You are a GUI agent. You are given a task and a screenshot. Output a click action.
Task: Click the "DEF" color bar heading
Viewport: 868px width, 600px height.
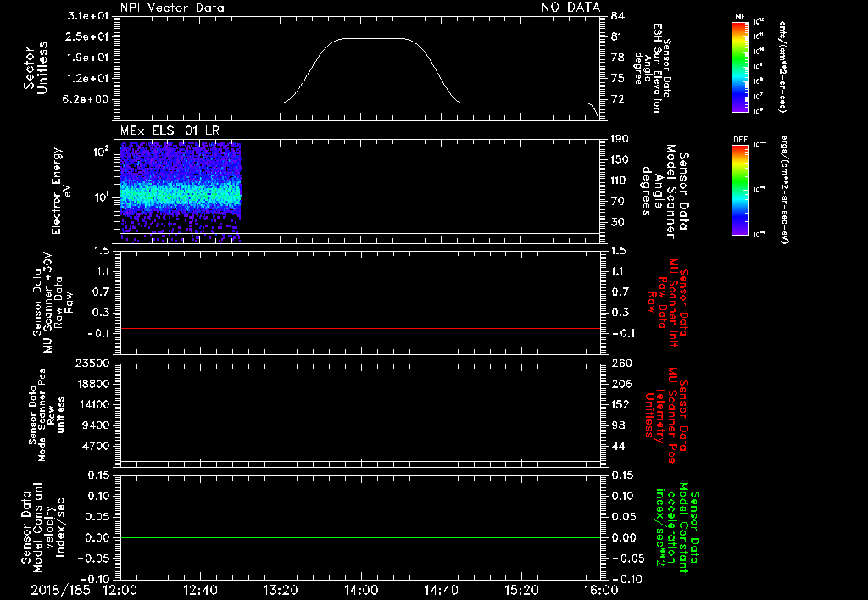(740, 140)
